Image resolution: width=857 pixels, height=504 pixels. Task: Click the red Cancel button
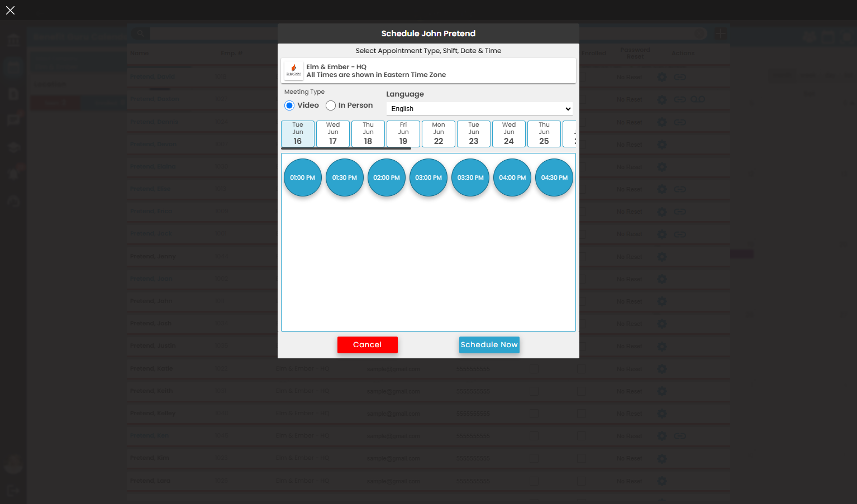click(x=368, y=345)
